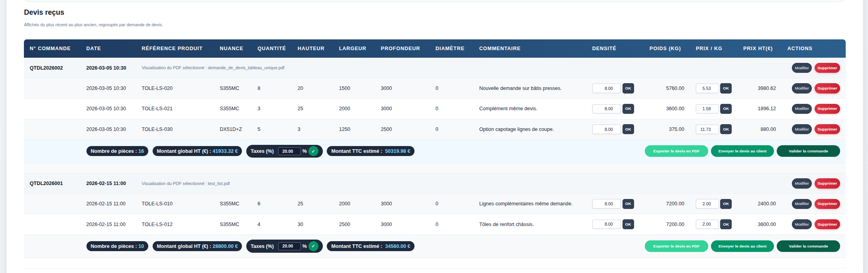The height and width of the screenshot is (273, 868).
Task: Validate price/kg 11.73 with OK button
Action: click(726, 129)
